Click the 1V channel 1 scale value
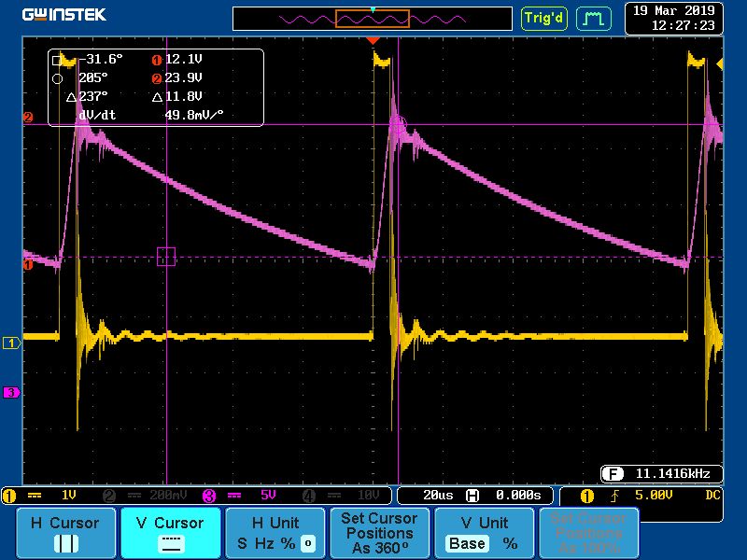The width and height of the screenshot is (747, 560). tap(68, 496)
